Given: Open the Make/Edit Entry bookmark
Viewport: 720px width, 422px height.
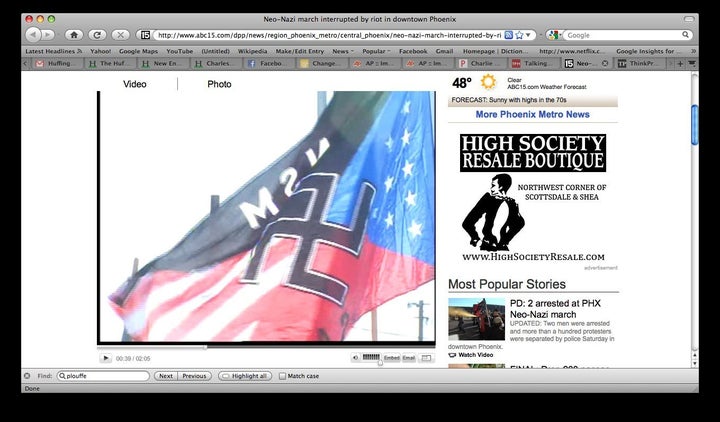Looking at the screenshot, I should click(299, 51).
